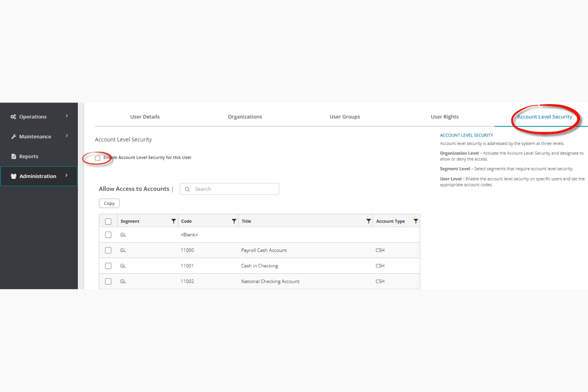Click the Title column filter icon

[369, 221]
